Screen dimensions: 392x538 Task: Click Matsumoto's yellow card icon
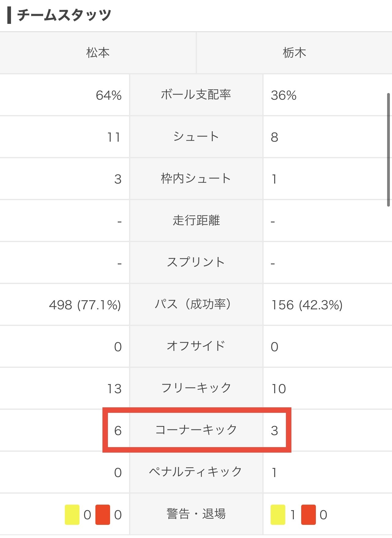click(x=72, y=515)
